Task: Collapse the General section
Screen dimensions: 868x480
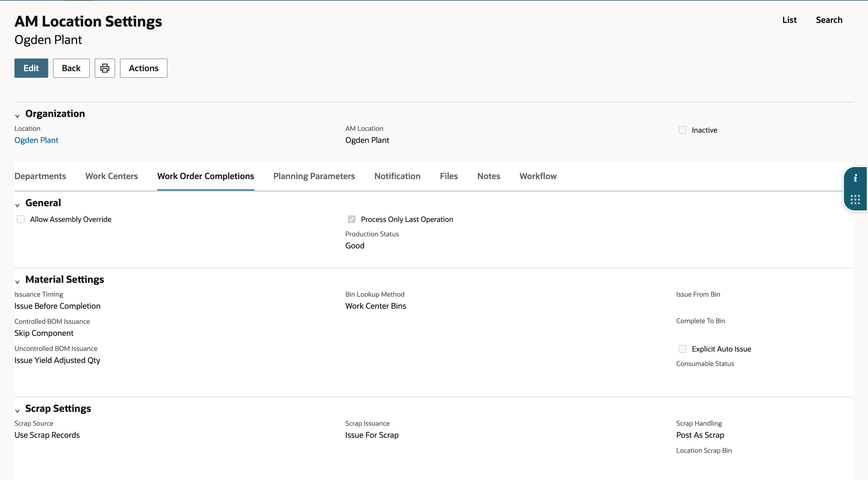Action: 17,205
